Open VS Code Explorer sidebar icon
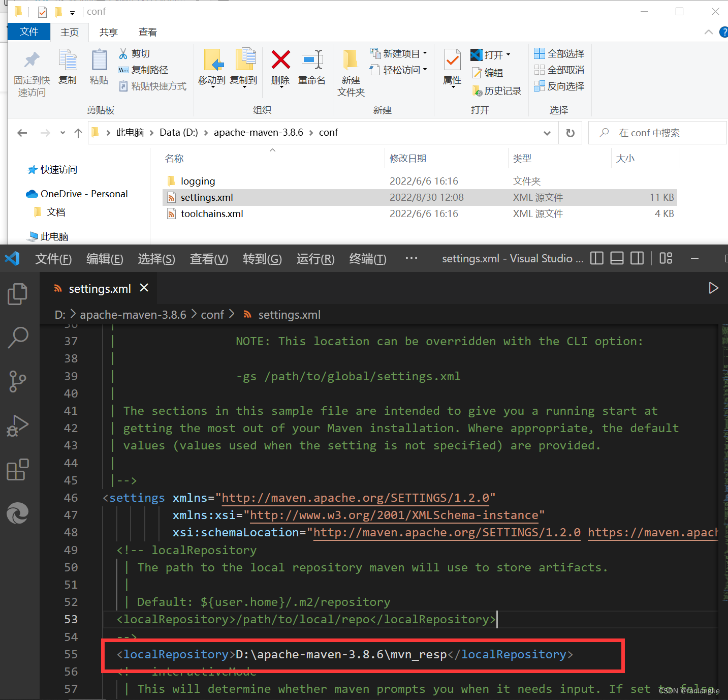This screenshot has width=728, height=700. [x=18, y=294]
